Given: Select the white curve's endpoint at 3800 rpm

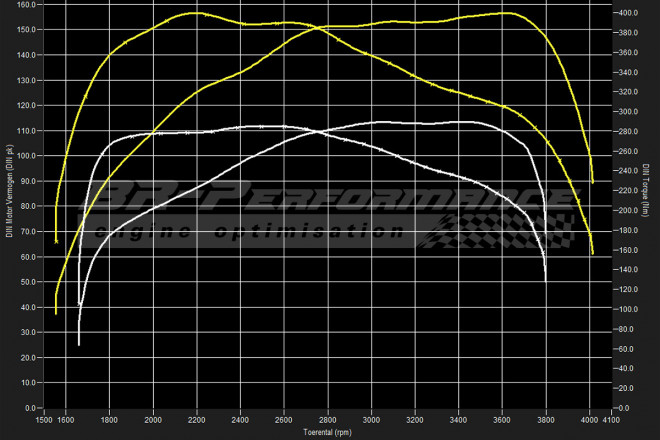Looking at the screenshot, I should coord(545,280).
